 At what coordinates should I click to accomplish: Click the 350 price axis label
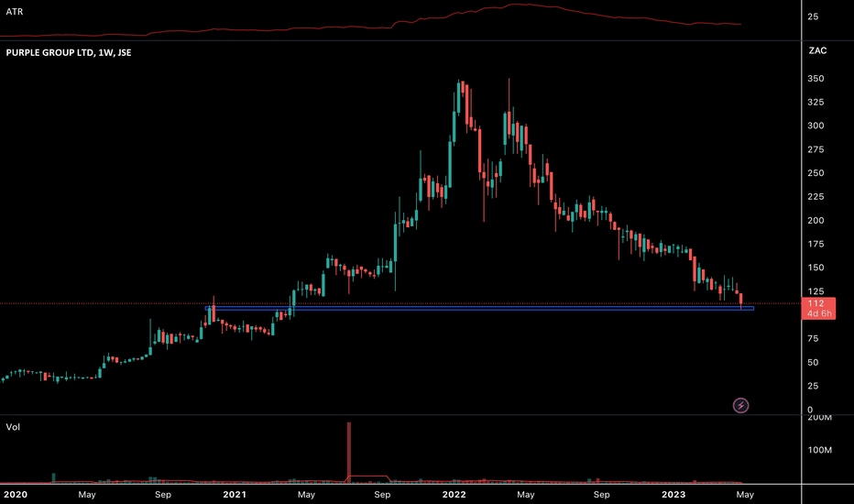tap(816, 79)
